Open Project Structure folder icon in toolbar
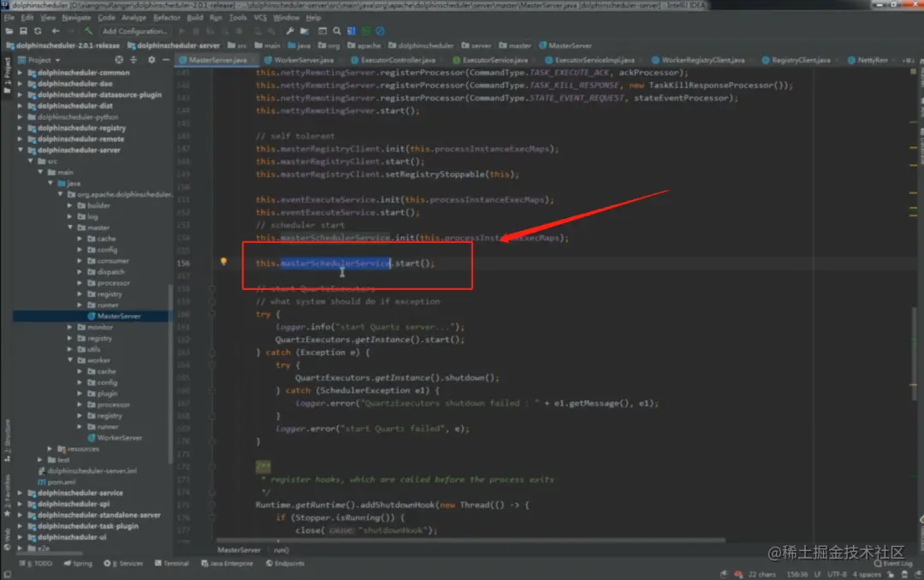The image size is (924, 580). click(x=304, y=31)
